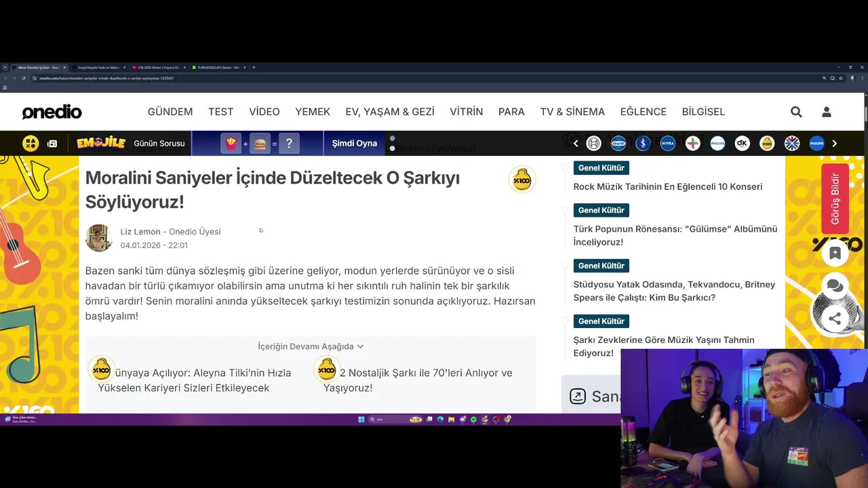The image size is (868, 488).
Task: Click the Şimdi Oyna button
Action: (355, 144)
